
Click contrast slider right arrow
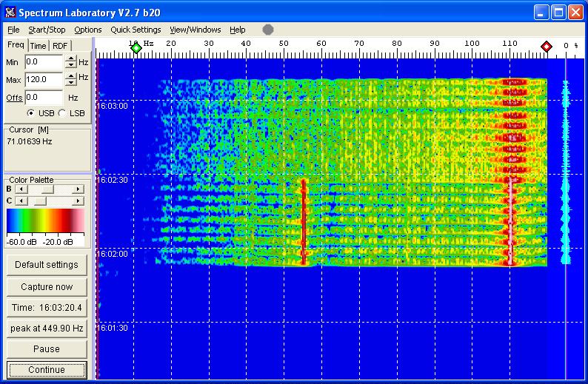pyautogui.click(x=78, y=201)
